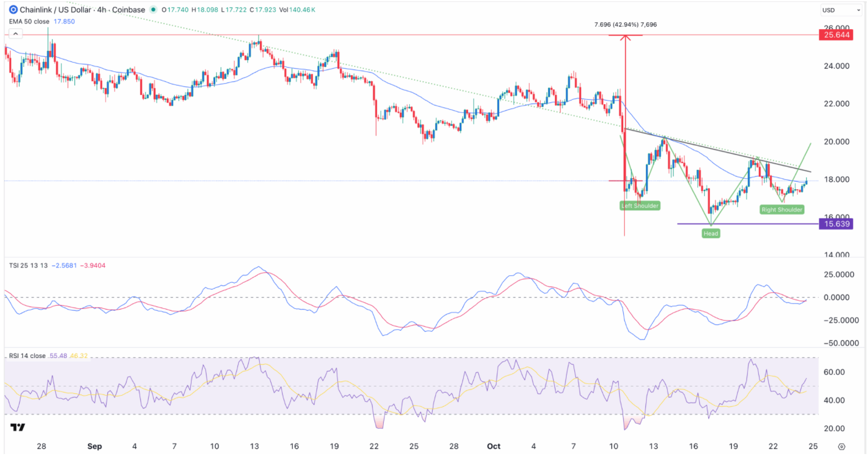868x459 pixels.
Task: Click the TradingView logo in the corner
Action: (x=17, y=427)
